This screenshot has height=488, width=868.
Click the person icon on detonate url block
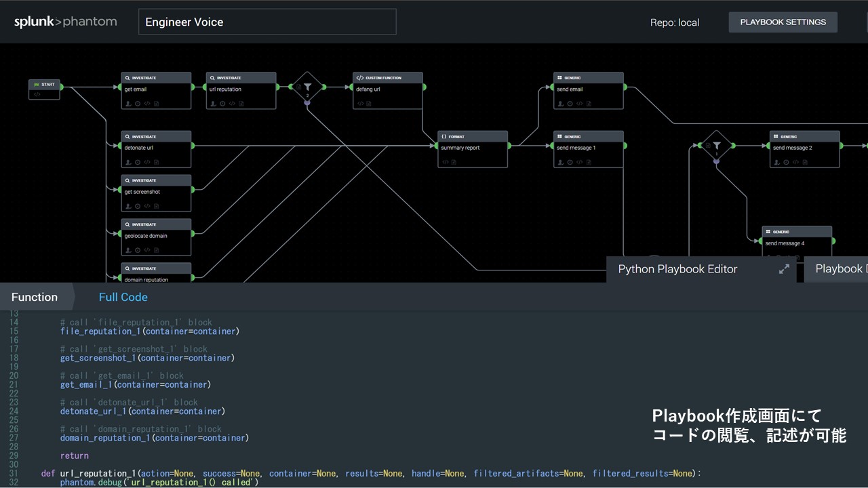127,162
